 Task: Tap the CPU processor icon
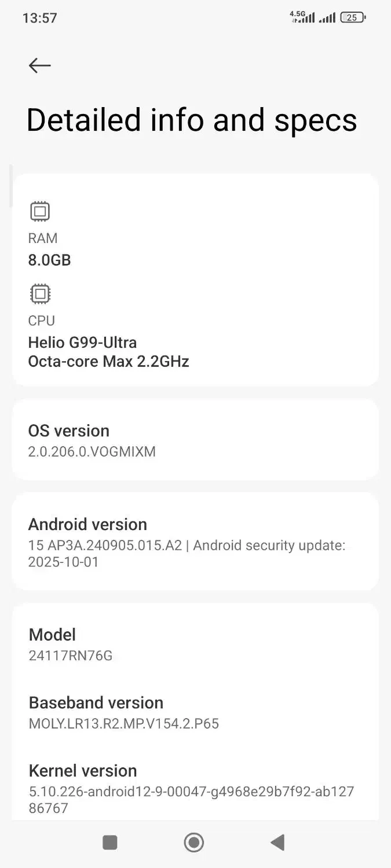[x=40, y=294]
